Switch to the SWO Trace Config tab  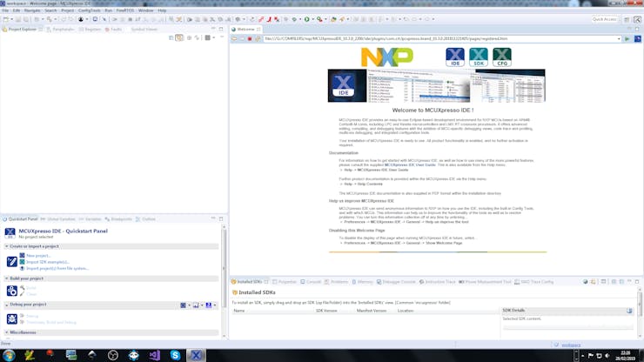534,282
